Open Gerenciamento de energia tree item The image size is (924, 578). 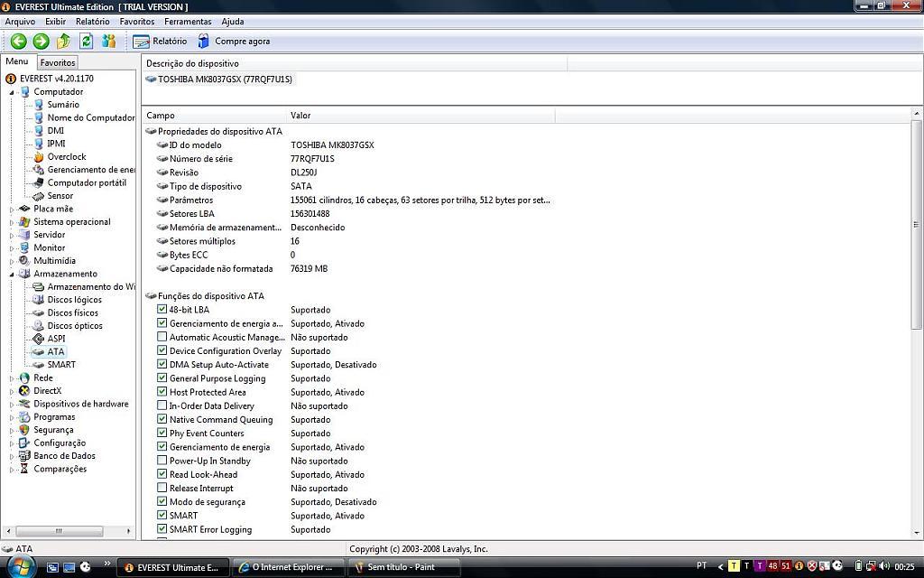pyautogui.click(x=91, y=169)
